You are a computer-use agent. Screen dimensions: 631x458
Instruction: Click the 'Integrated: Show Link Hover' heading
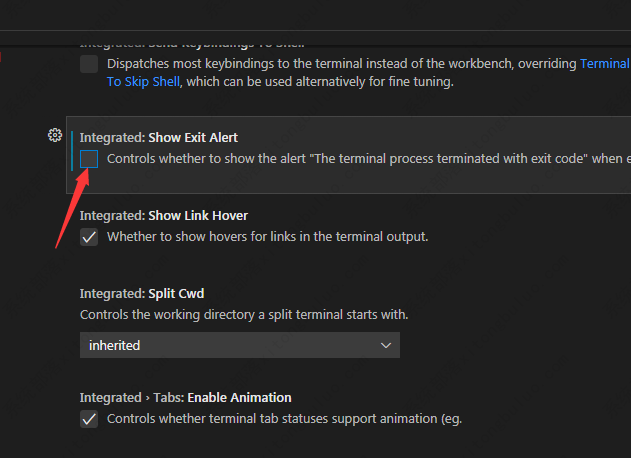tap(164, 215)
